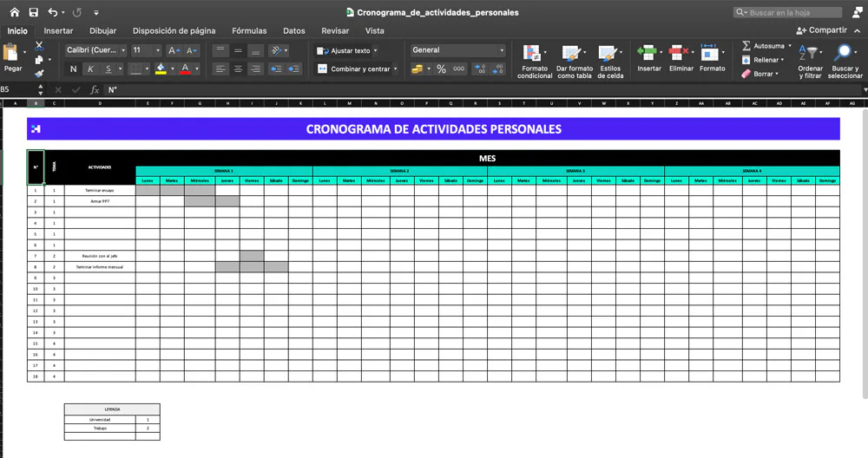Screen dimensions: 868x458
Task: Click the Save icon in title bar
Action: [33, 12]
